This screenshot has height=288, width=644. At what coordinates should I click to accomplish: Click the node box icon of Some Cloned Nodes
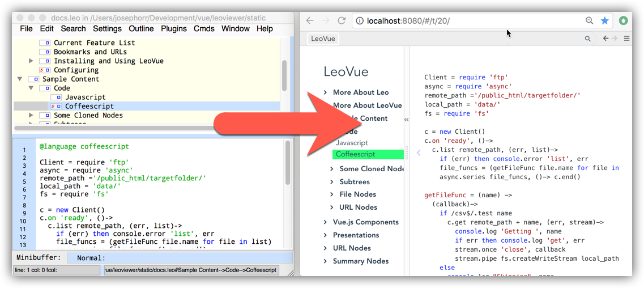tap(45, 116)
